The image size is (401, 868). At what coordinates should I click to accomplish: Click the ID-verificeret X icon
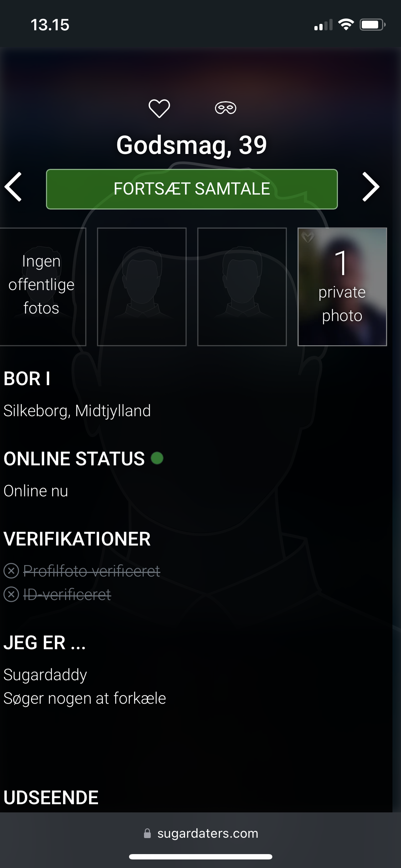pos(11,594)
